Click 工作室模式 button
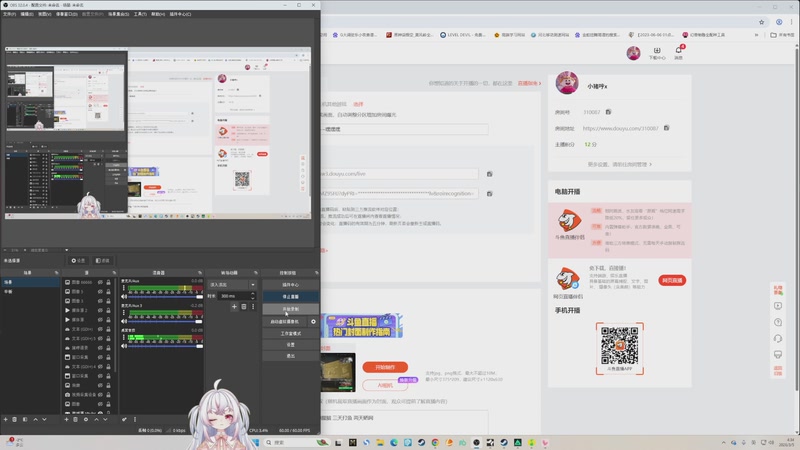800x450 pixels. click(x=291, y=334)
